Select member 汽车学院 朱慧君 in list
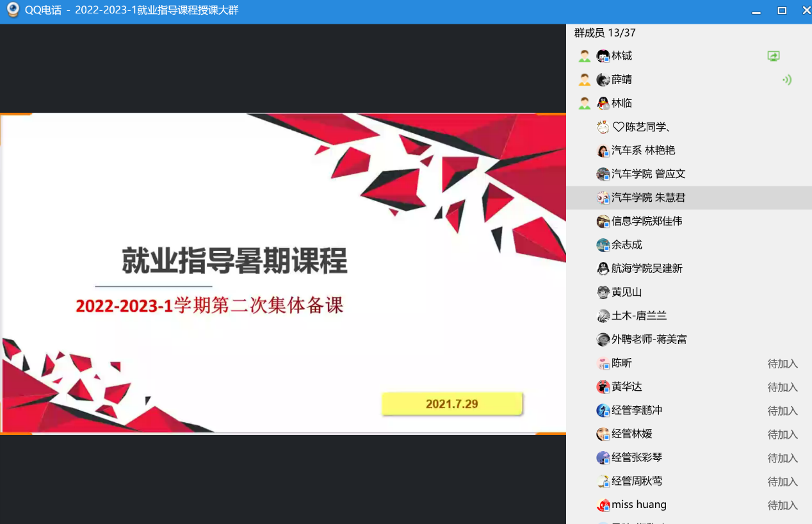The height and width of the screenshot is (524, 812). (648, 198)
